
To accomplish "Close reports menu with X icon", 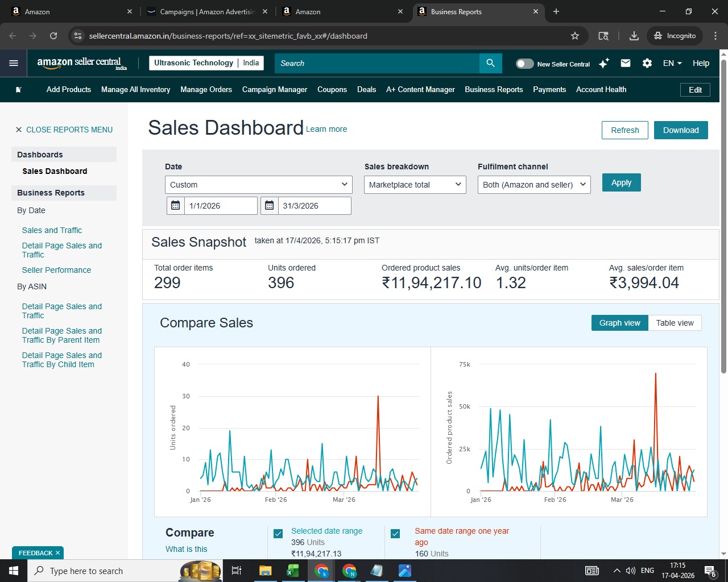I will [19, 130].
